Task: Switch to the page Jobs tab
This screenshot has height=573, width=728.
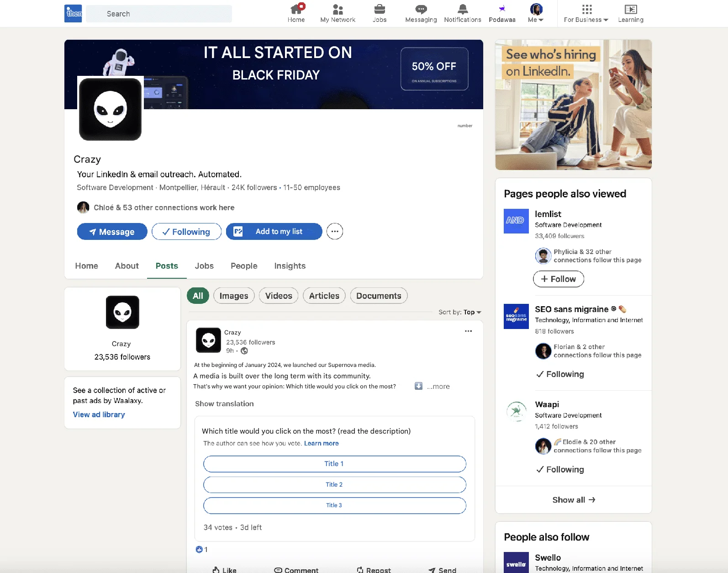Action: pyautogui.click(x=204, y=266)
